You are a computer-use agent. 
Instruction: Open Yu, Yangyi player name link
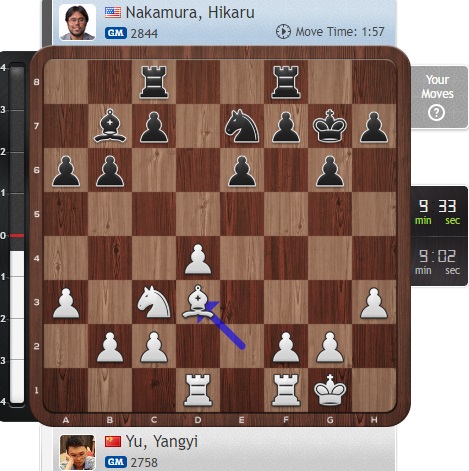(162, 442)
